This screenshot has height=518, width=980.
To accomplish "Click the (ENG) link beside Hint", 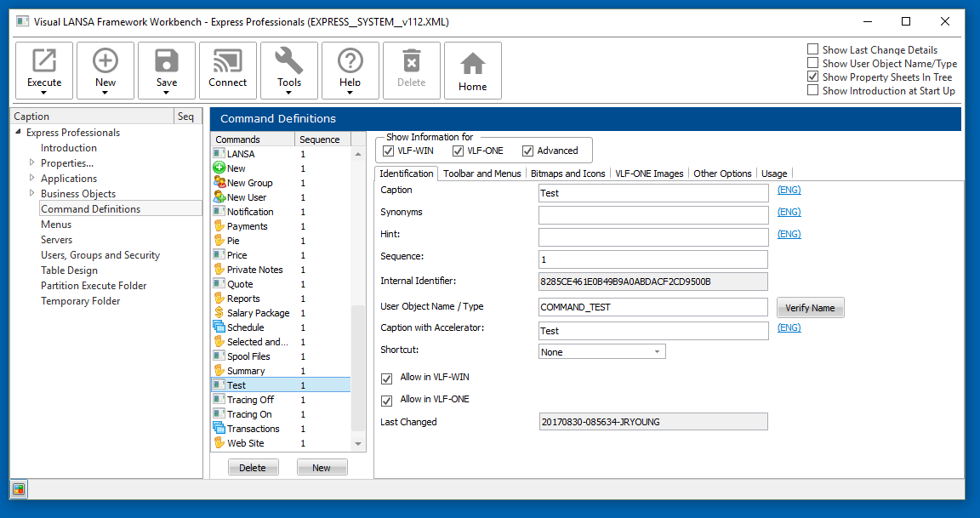I will 789,234.
